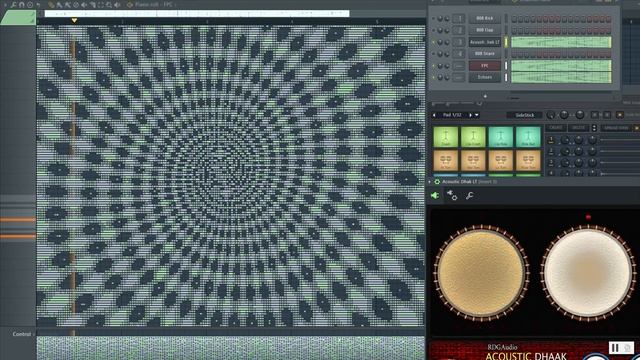Click the Spread even button in FPC
The height and width of the screenshot is (360, 640).
coord(616,128)
